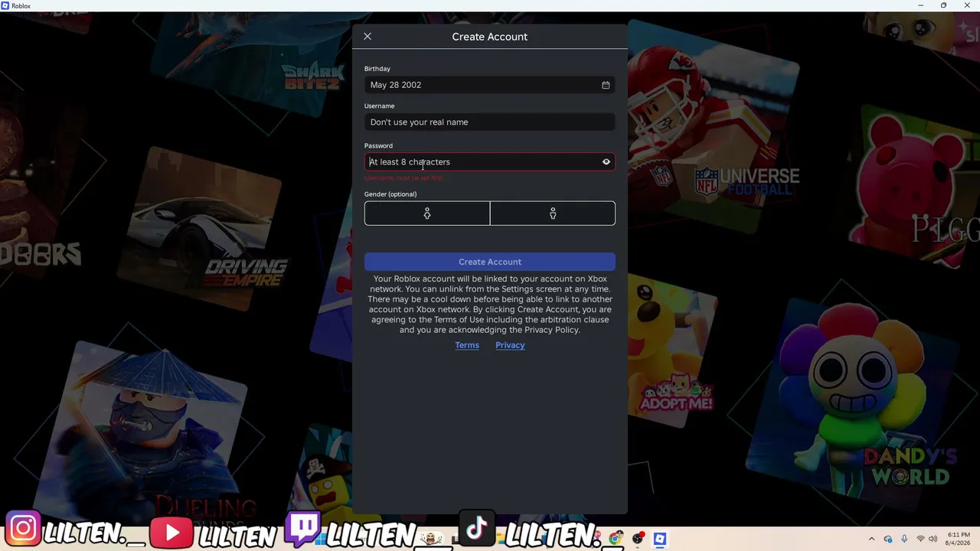980x551 pixels.
Task: Toggle password visibility with the eye icon
Action: [606, 162]
